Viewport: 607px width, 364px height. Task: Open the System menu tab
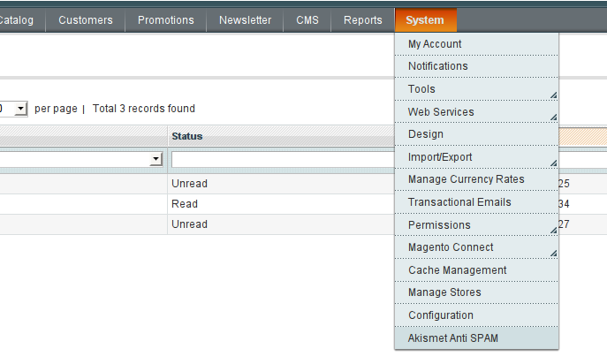point(426,20)
